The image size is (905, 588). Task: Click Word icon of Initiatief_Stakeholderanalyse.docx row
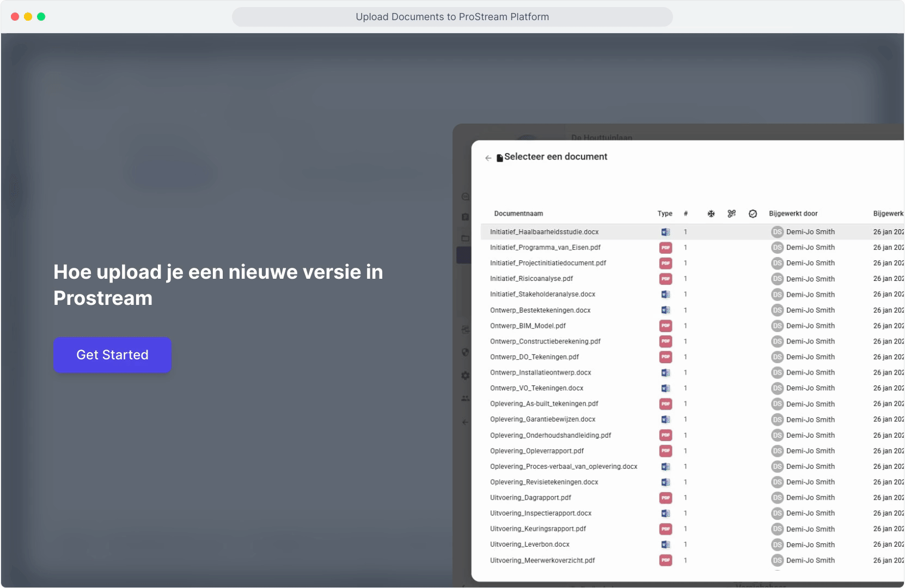click(665, 295)
